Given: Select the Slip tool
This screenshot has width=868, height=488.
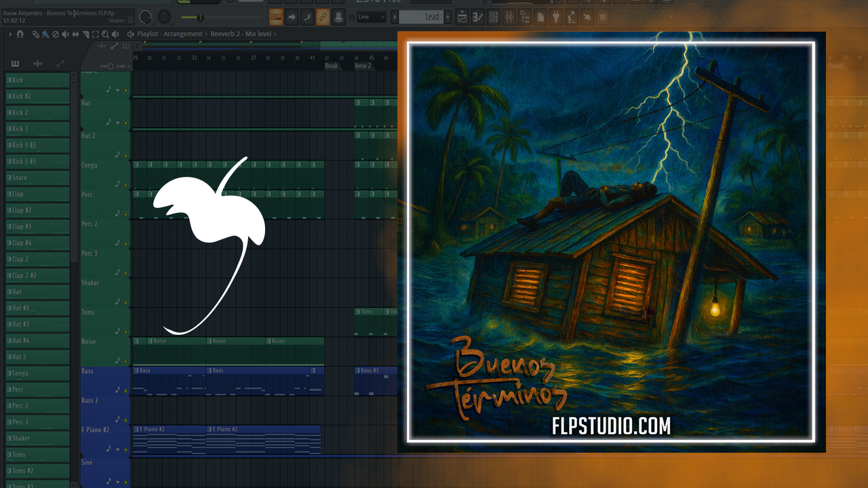Looking at the screenshot, I should pos(75,34).
